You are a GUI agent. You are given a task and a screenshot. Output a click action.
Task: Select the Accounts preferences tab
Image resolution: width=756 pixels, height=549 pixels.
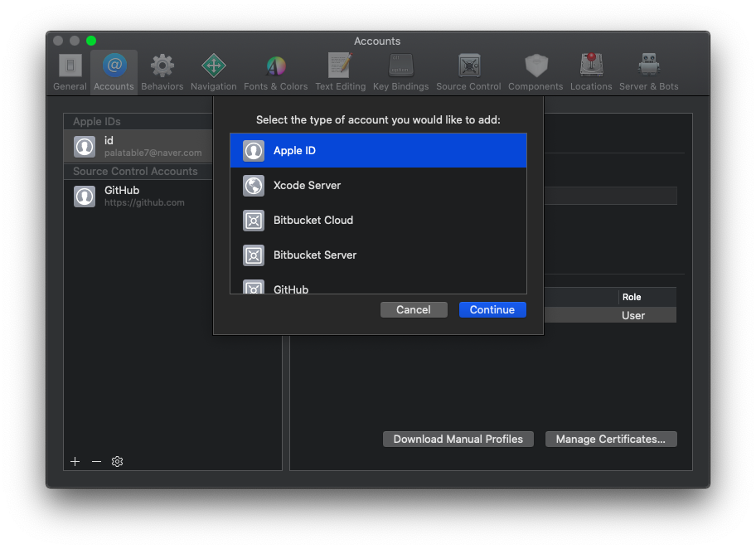click(114, 72)
